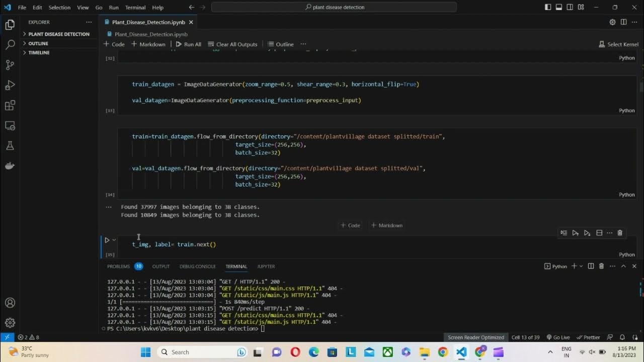Click the Split Cell icon in cell toolbar
This screenshot has width=644, height=362.
599,233
